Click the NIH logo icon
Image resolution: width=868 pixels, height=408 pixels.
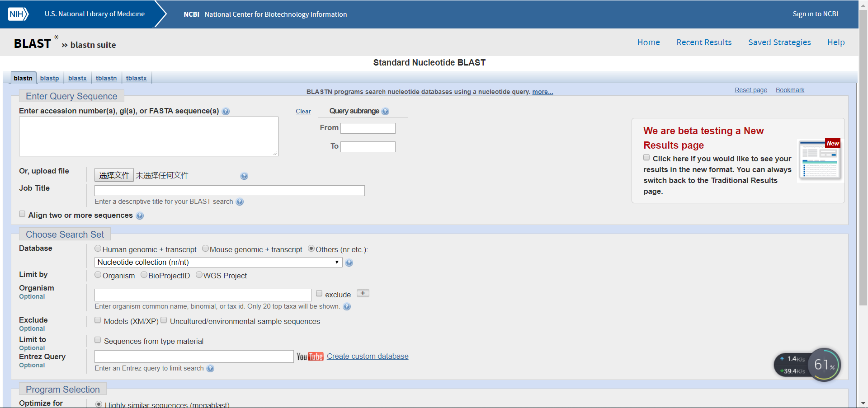click(18, 14)
